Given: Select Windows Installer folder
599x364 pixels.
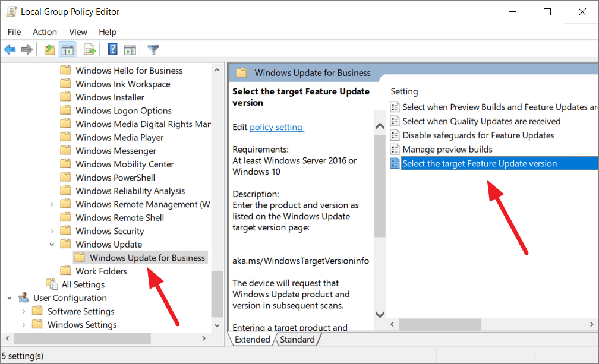Looking at the screenshot, I should (x=110, y=97).
